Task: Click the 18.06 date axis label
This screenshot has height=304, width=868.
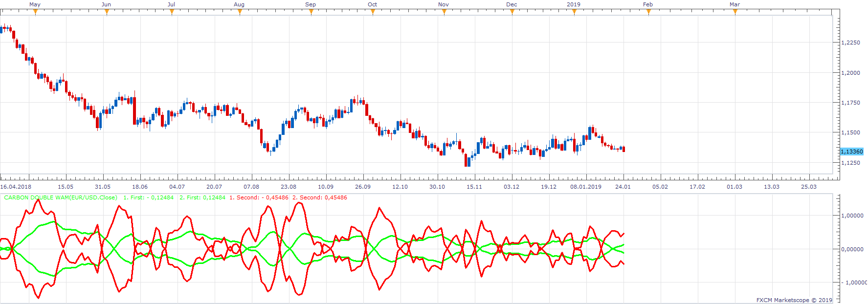Action: (140, 187)
